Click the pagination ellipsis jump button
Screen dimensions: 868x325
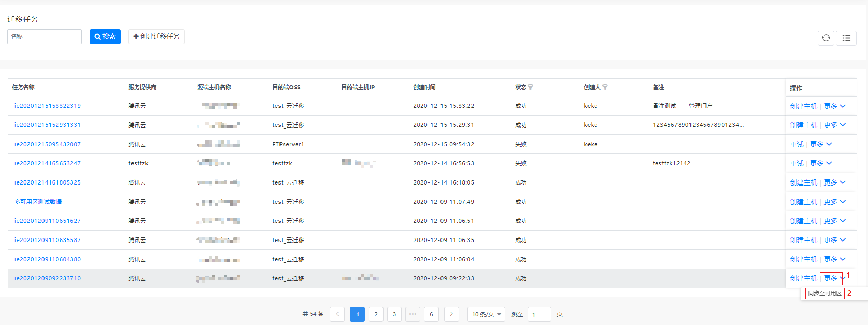(x=413, y=314)
